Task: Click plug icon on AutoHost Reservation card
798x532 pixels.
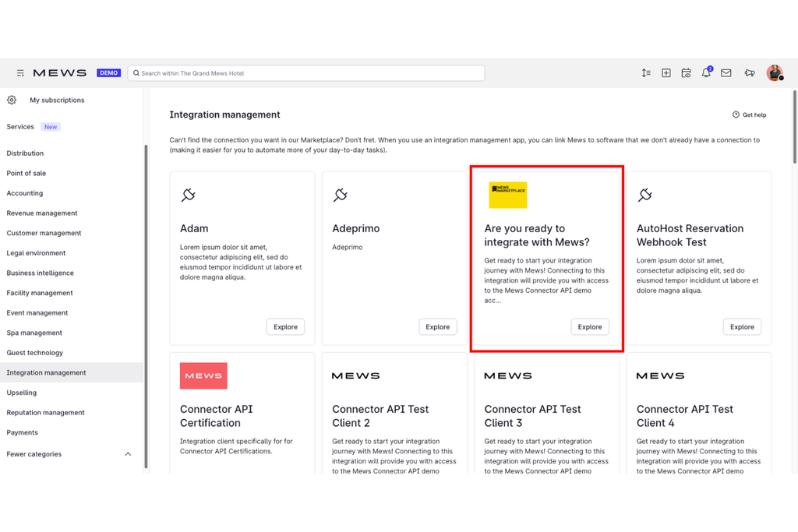Action: tap(644, 195)
